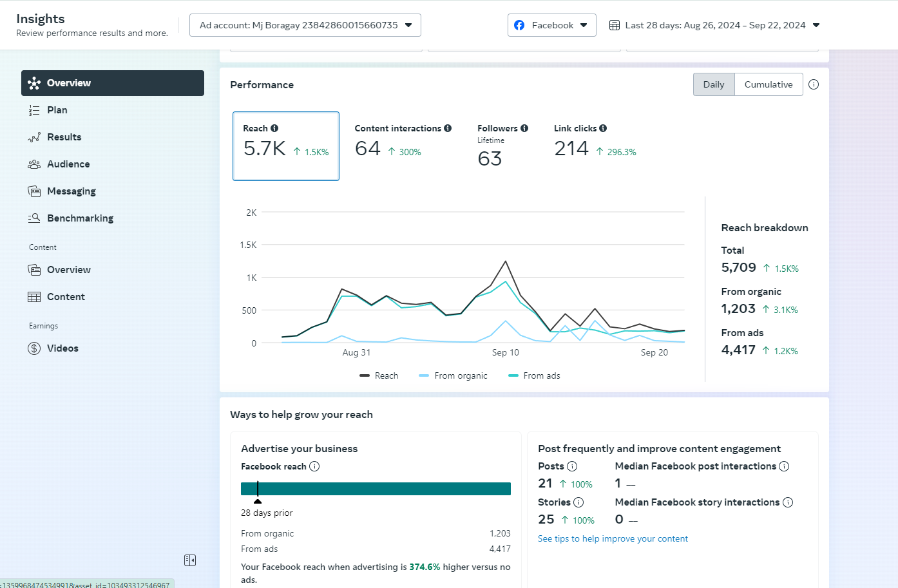Go to Audience in the sidebar
This screenshot has height=588, width=898.
pos(68,164)
